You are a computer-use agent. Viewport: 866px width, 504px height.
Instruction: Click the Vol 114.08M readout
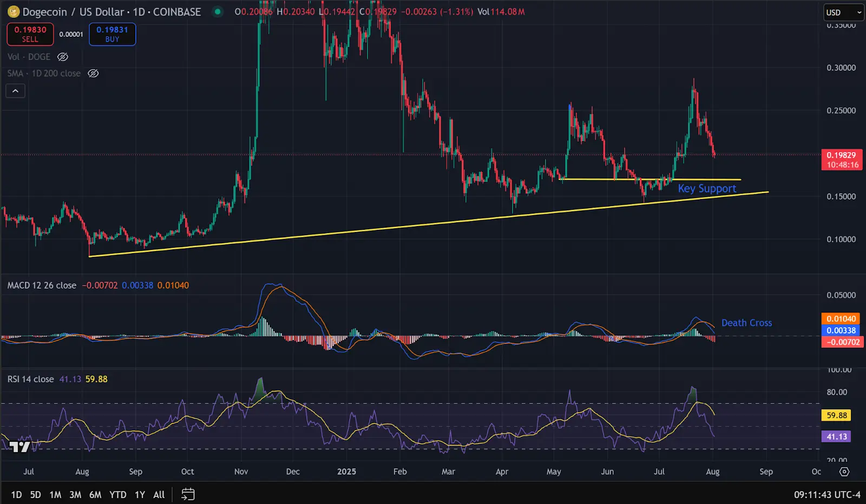pyautogui.click(x=501, y=11)
